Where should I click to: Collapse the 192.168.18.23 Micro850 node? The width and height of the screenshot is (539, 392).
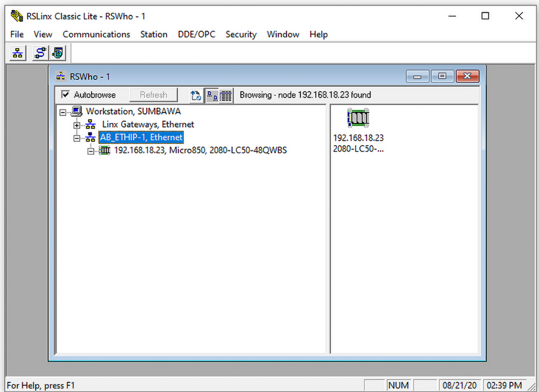click(x=91, y=150)
